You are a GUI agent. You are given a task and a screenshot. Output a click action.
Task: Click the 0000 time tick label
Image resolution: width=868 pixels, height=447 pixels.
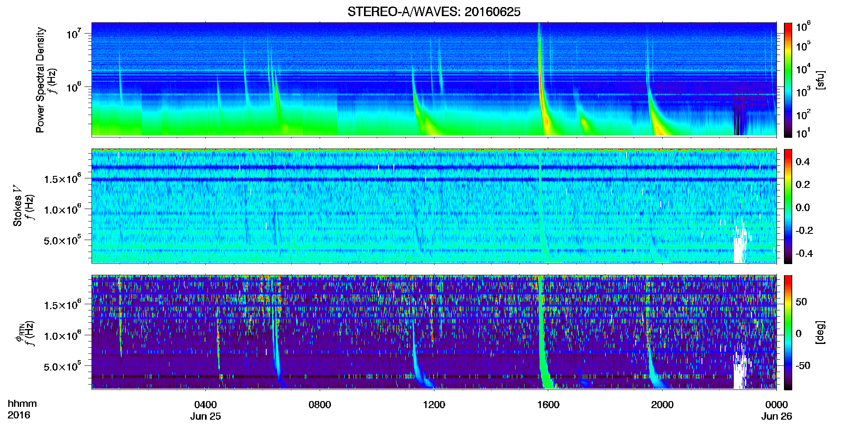pyautogui.click(x=776, y=404)
